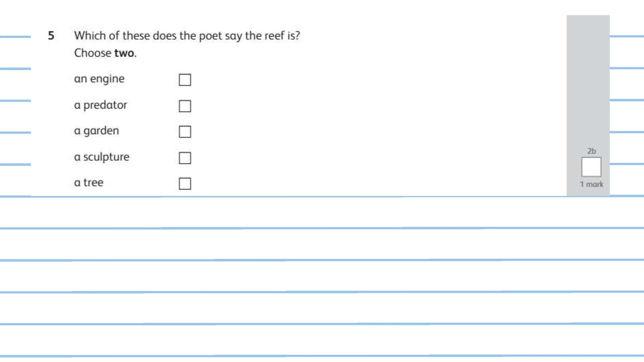
Task: Click the bold word 'two'
Action: click(124, 53)
